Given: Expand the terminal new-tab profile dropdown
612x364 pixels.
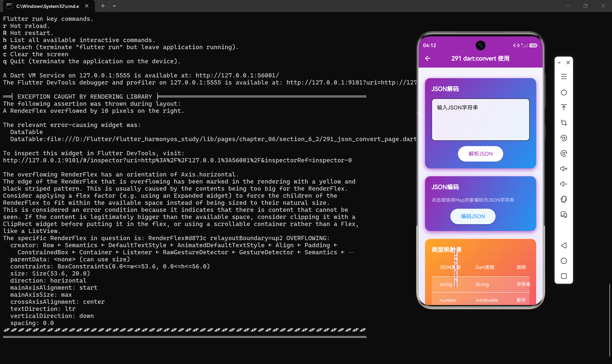Looking at the screenshot, I should point(114,6).
